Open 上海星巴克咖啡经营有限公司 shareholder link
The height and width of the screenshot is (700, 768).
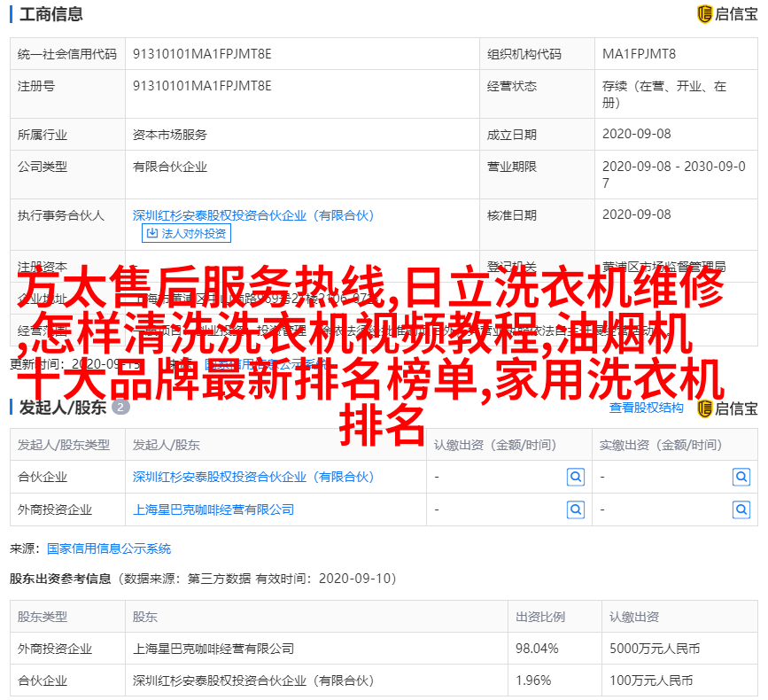click(213, 509)
